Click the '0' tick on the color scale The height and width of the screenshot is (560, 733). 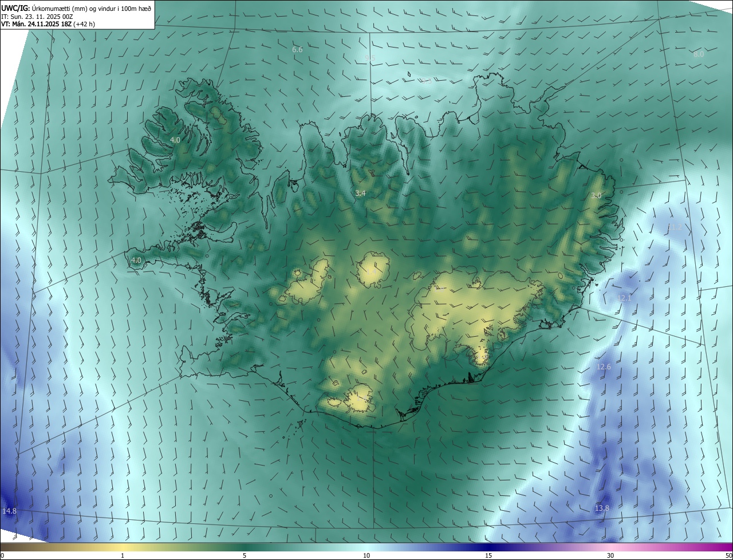point(2,555)
